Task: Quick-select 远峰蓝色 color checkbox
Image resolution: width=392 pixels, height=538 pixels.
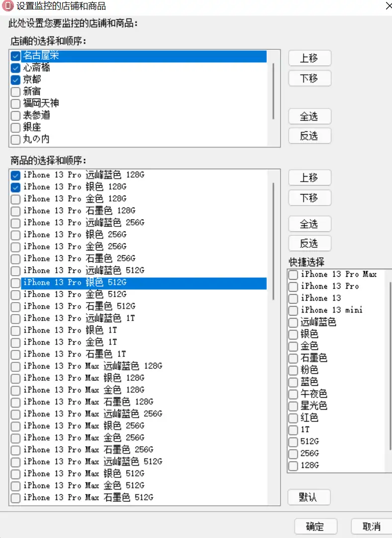Action: pyautogui.click(x=293, y=323)
